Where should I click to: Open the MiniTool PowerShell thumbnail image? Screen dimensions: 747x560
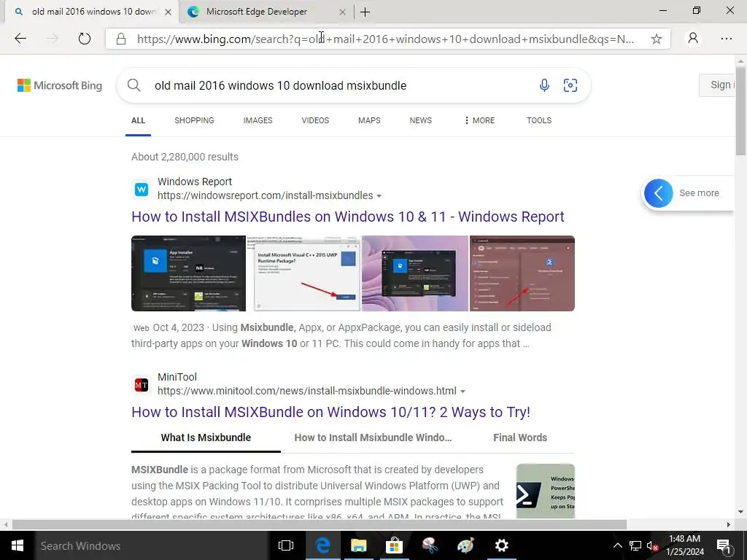coord(546,491)
